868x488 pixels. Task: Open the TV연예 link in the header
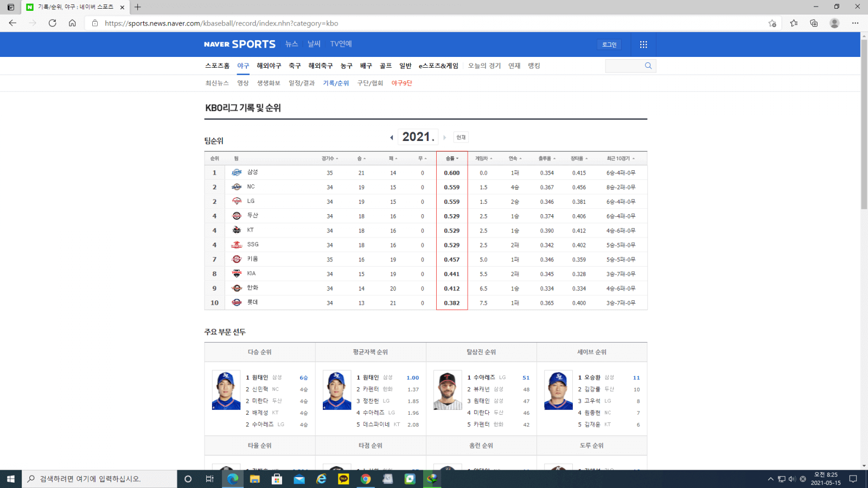[x=341, y=44]
